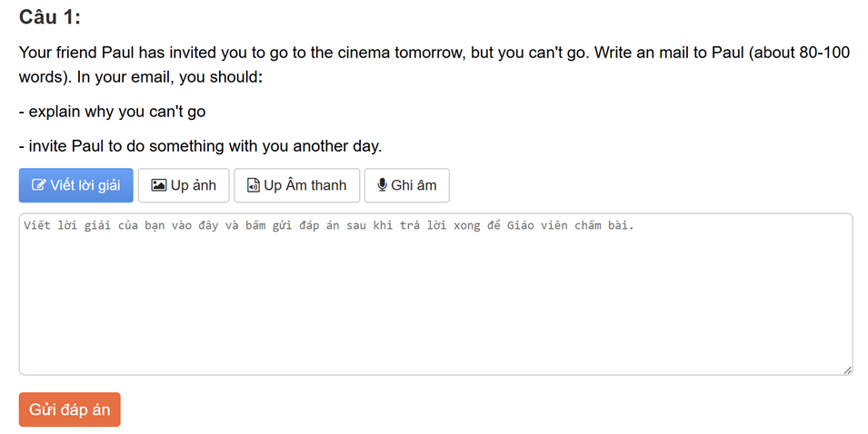Click the 'explain why you can't go' requirement
Screen dimensions: 868x434
click(113, 112)
